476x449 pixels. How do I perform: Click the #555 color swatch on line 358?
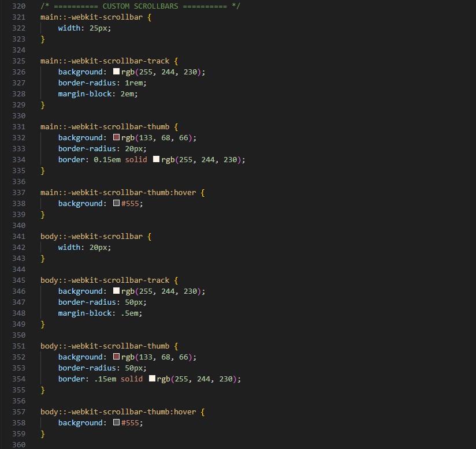coord(116,422)
